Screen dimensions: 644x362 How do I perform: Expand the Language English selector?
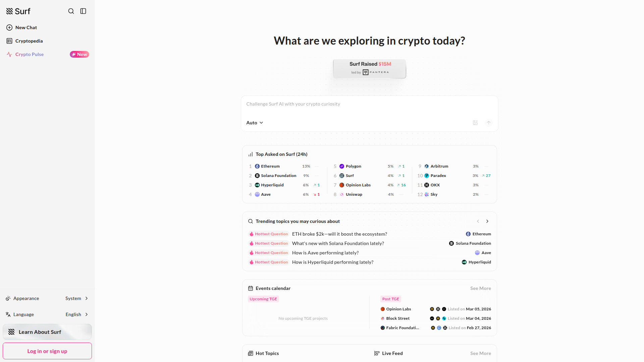[77, 314]
